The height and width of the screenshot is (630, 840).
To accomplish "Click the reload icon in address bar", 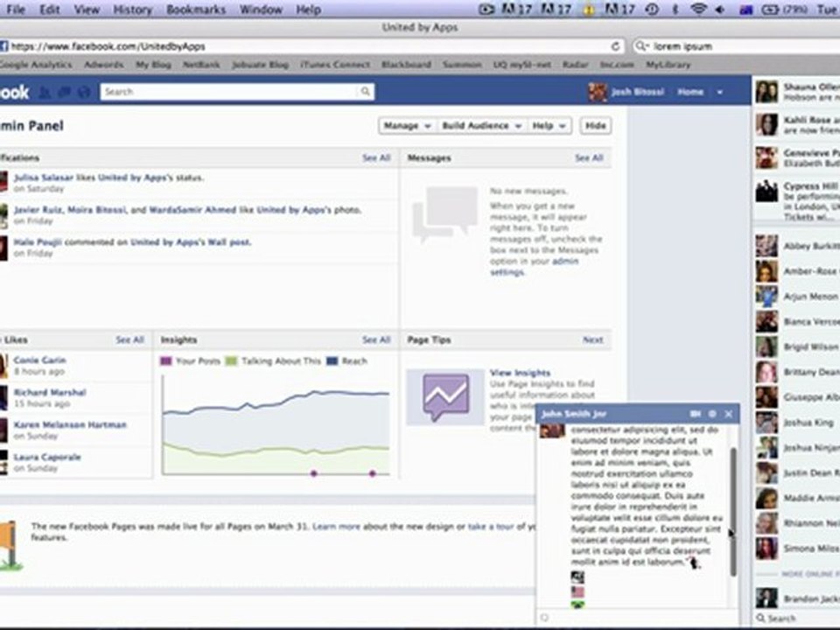I will 615,46.
